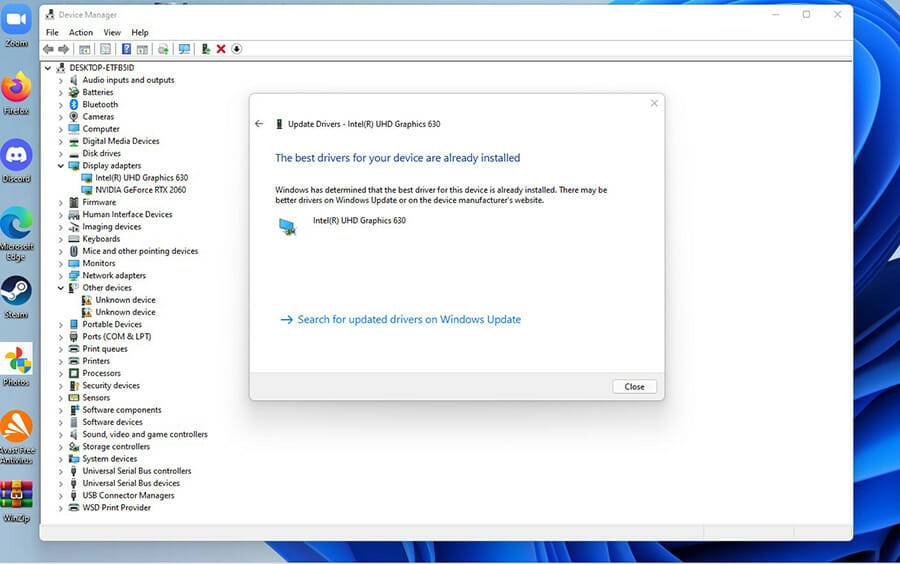900x564 pixels.
Task: Click the Close button in driver dialog
Action: point(634,386)
